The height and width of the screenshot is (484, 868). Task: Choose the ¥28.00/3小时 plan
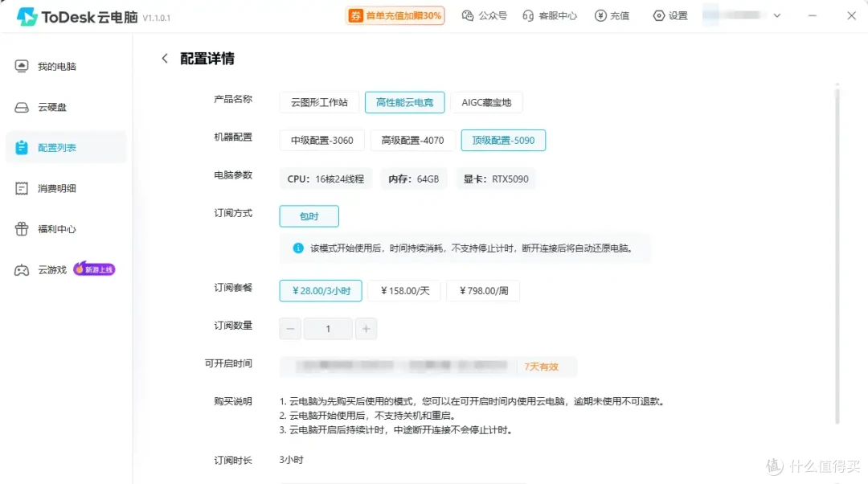point(321,291)
